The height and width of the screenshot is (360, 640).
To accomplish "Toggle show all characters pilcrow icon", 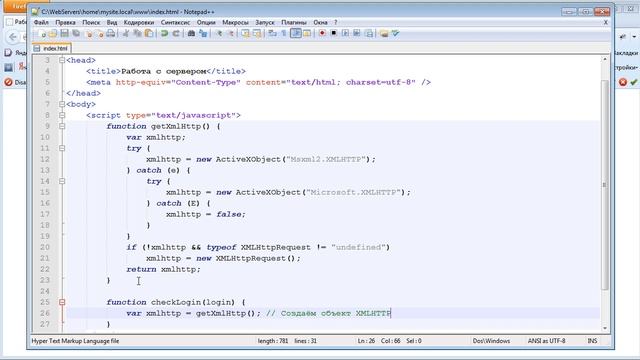I will pyautogui.click(x=284, y=33).
